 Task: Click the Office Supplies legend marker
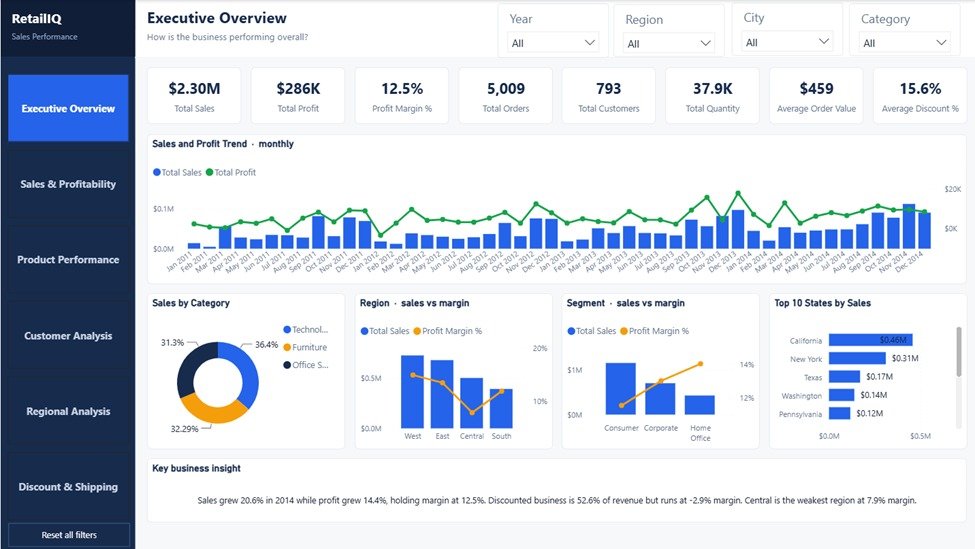(287, 365)
